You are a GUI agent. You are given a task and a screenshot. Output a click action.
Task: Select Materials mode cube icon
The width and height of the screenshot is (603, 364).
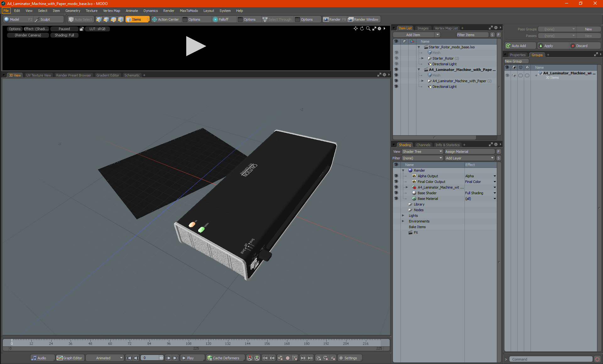pos(121,19)
